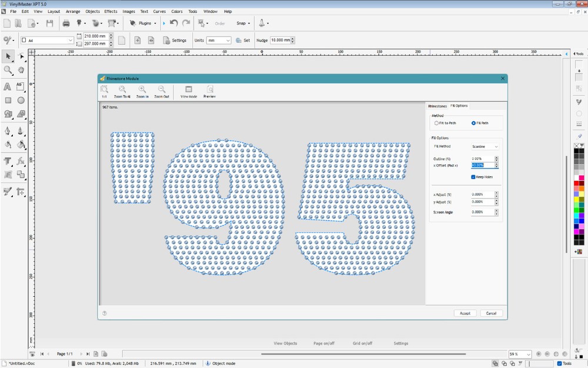Select the Fit to Path radio button
Screen dimensions: 588x368
(436, 122)
